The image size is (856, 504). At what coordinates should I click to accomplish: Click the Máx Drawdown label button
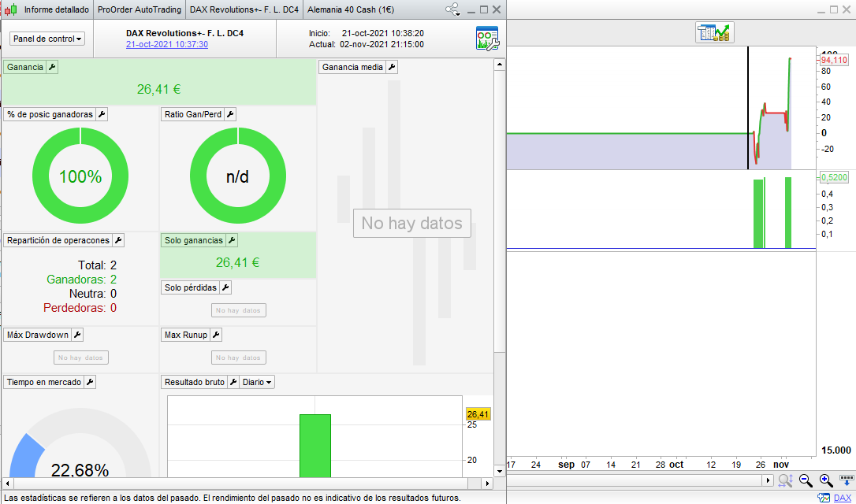tap(38, 335)
